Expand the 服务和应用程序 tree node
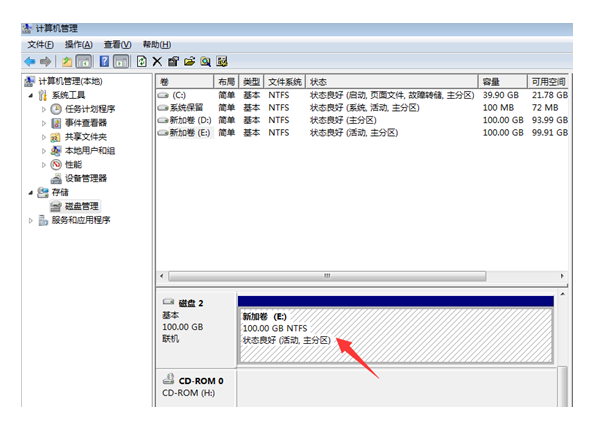Image resolution: width=603 pixels, height=440 pixels. [x=31, y=220]
